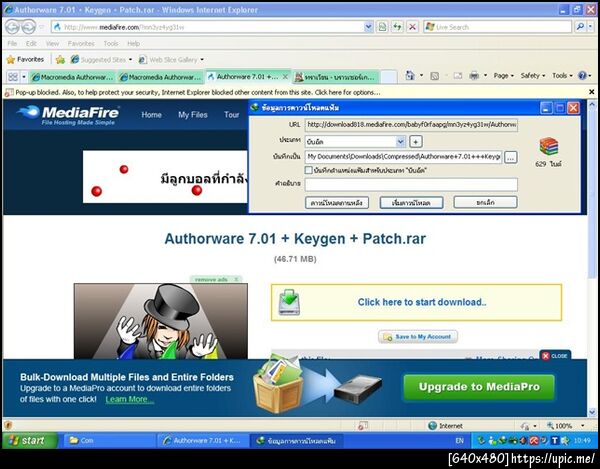This screenshot has height=469, width=600.
Task: Click the browser Forward arrow button
Action: [28, 27]
